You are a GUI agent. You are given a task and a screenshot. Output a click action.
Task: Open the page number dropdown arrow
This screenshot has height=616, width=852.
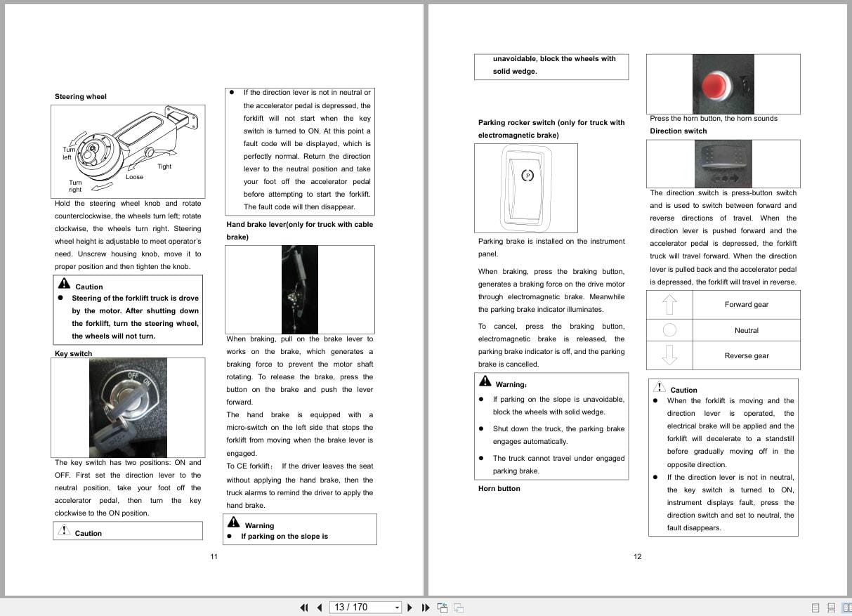point(397,607)
